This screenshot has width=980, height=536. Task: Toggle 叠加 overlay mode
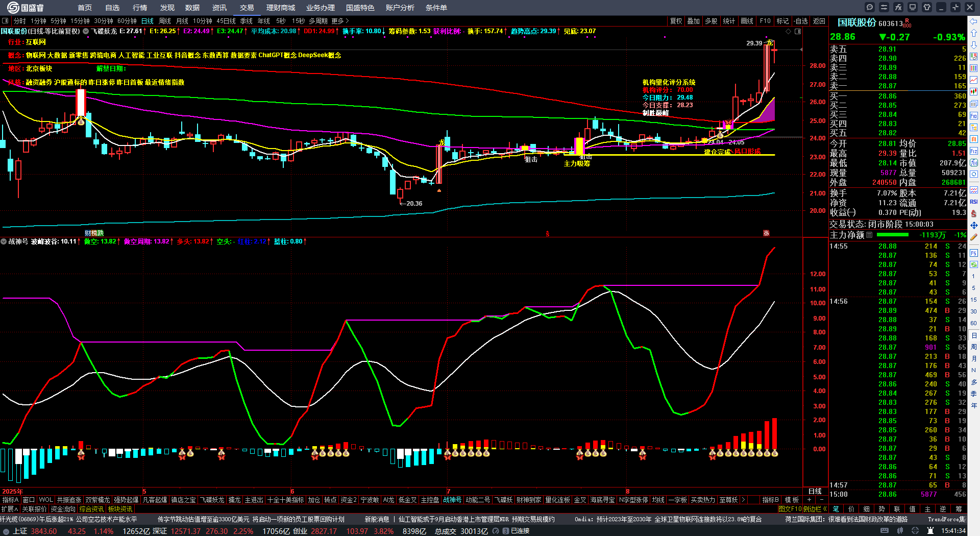pos(694,21)
